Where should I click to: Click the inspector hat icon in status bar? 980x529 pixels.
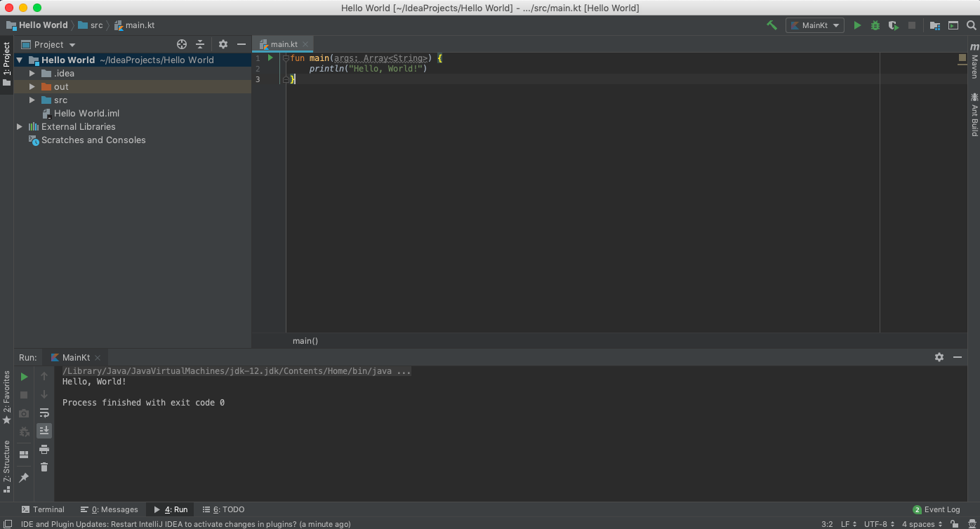click(x=972, y=524)
